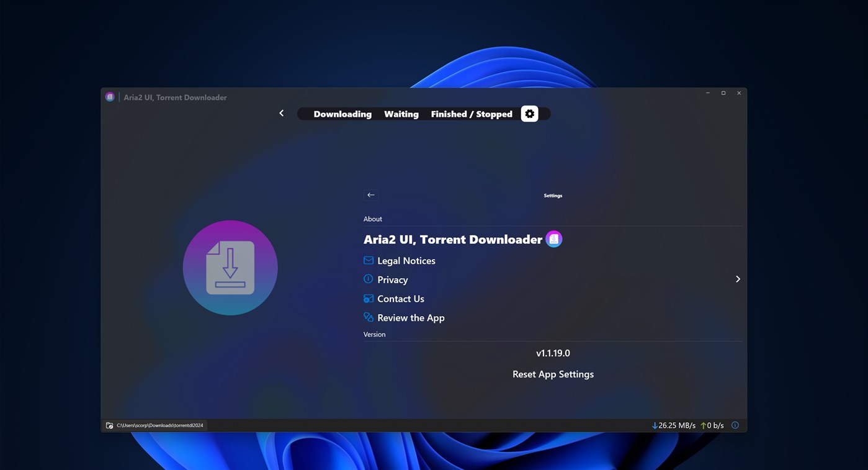Click the Contact Us icon
Screen dimensions: 868x470
coord(368,299)
